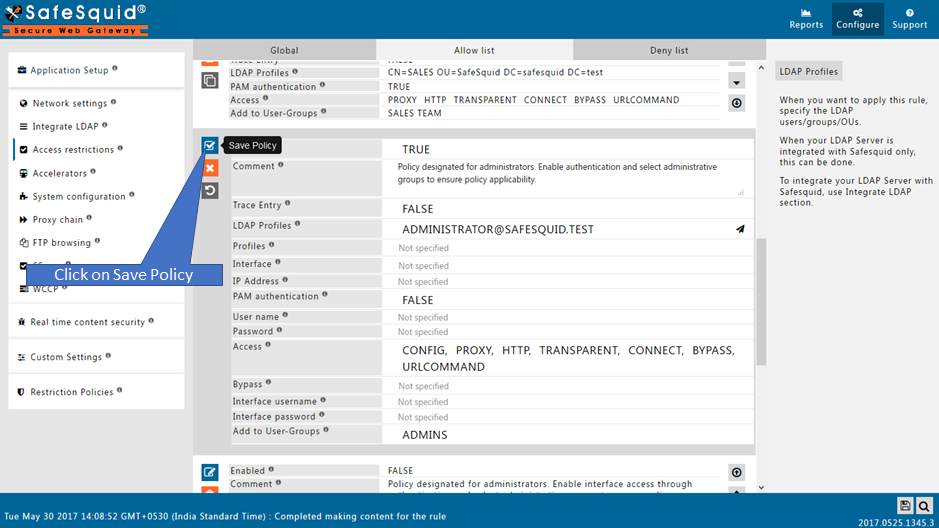Click the info icon beside Interface username
This screenshot has width=939, height=528.
coord(323,400)
